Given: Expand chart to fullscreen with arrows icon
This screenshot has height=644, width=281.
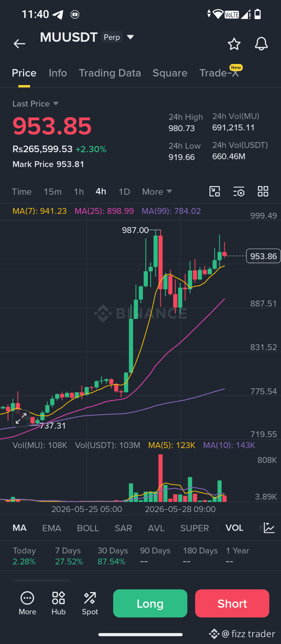Looking at the screenshot, I should 21,418.
